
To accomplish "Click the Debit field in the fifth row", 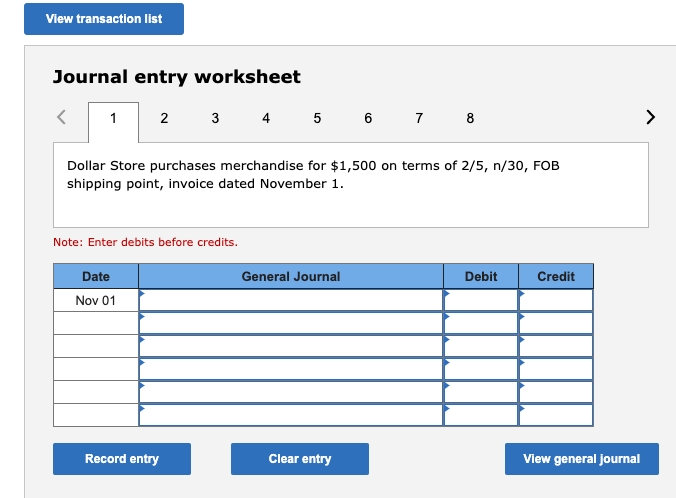I will click(481, 392).
